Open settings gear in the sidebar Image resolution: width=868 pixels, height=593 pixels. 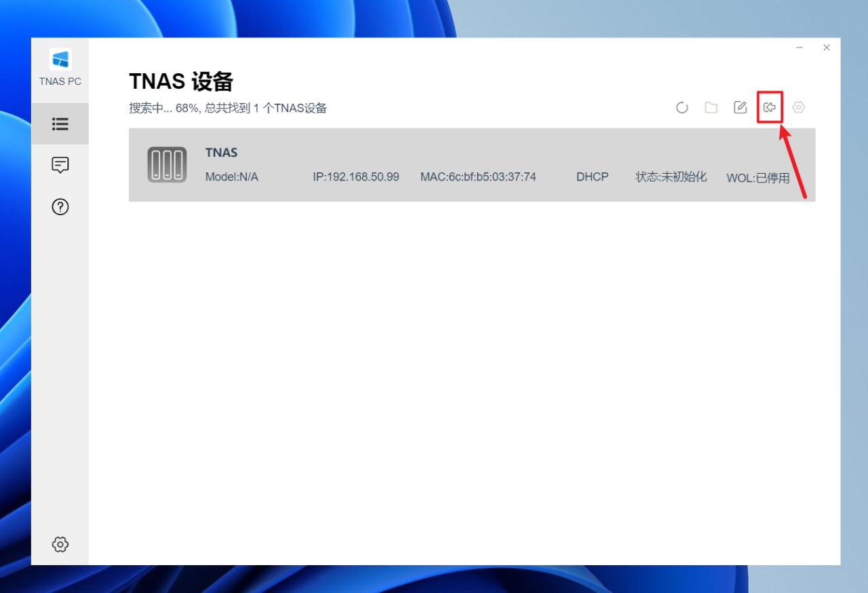tap(60, 544)
